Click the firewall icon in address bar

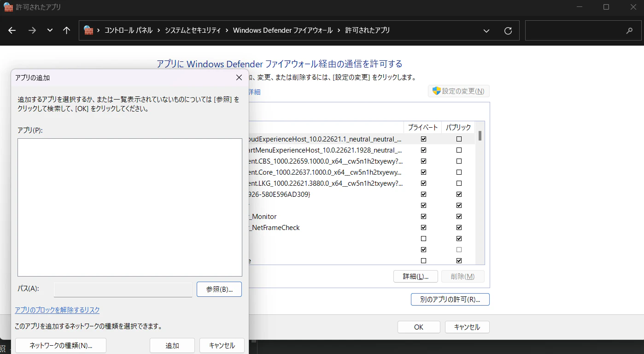click(x=88, y=30)
